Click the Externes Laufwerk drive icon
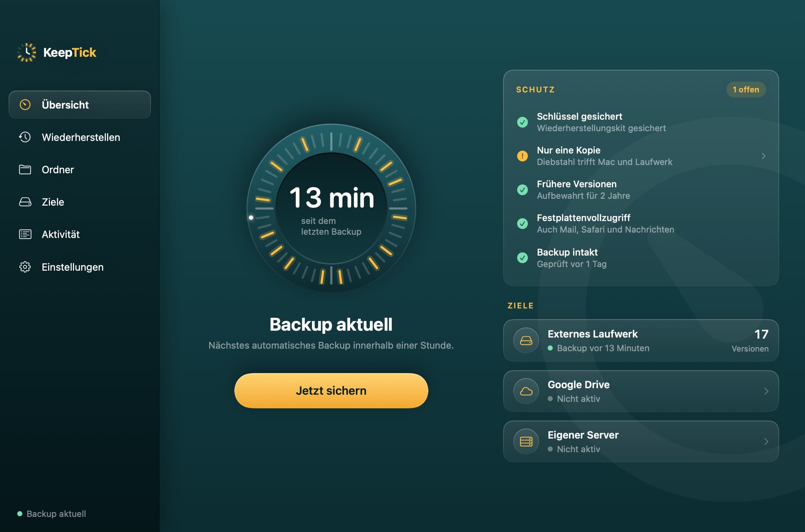The height and width of the screenshot is (532, 805). pos(526,340)
